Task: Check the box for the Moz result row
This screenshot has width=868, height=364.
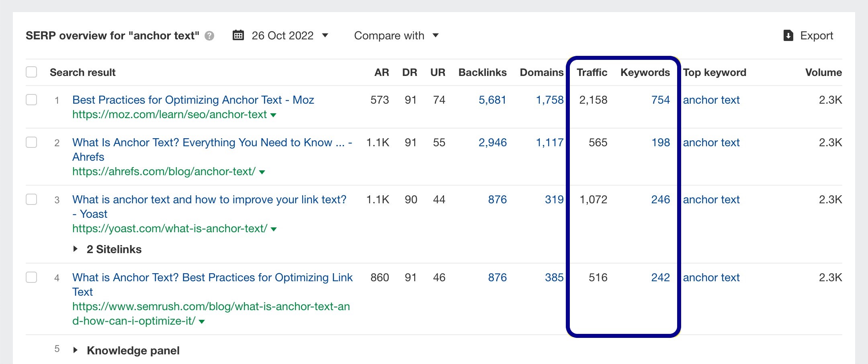Action: [x=31, y=99]
